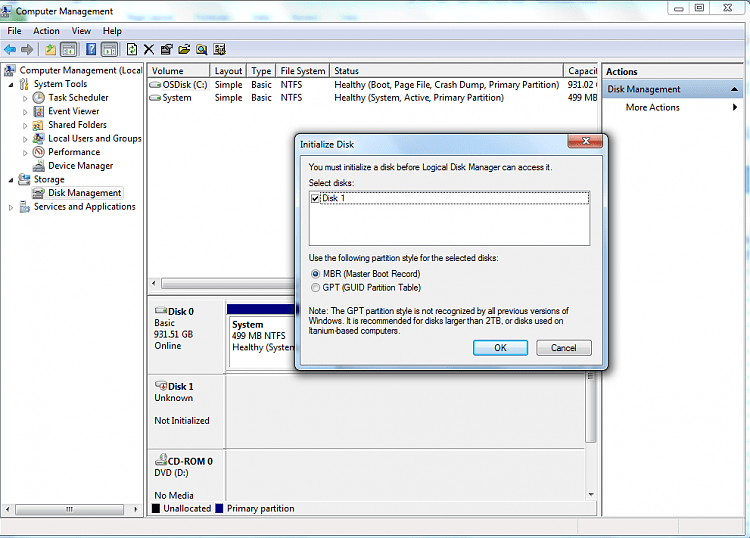Click the Performance icon in tree
The width and height of the screenshot is (750, 538).
click(x=39, y=152)
